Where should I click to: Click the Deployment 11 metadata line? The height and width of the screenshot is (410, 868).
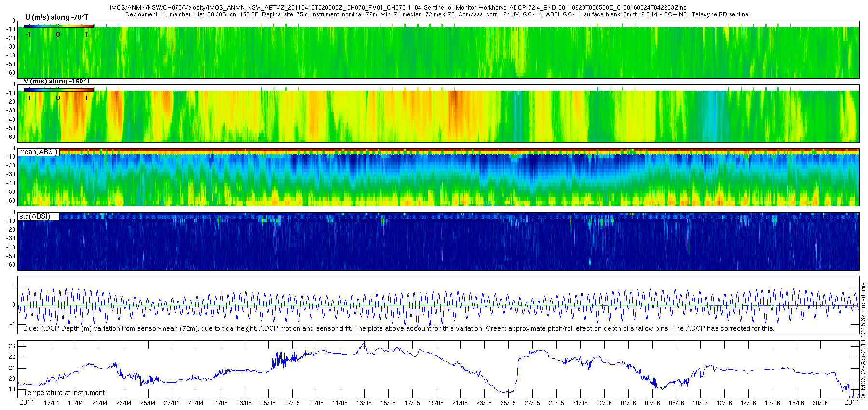tap(437, 14)
